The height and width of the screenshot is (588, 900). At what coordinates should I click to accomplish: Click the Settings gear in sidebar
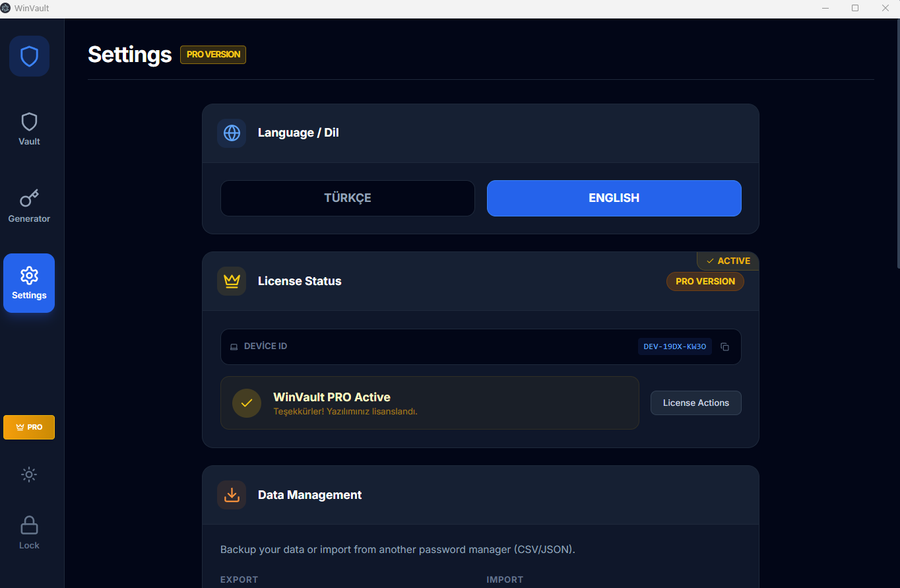[29, 283]
